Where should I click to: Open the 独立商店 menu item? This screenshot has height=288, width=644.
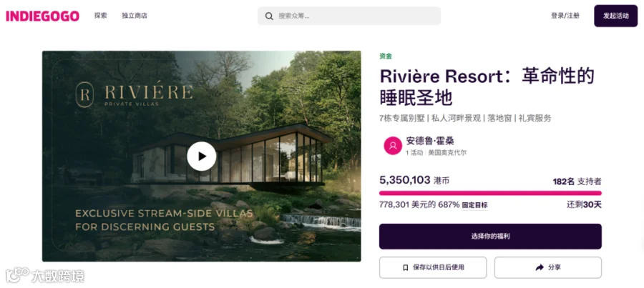point(135,16)
